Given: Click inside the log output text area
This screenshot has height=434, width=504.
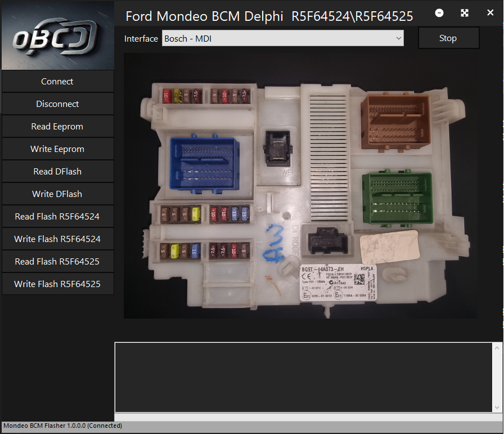Looking at the screenshot, I should [x=304, y=377].
